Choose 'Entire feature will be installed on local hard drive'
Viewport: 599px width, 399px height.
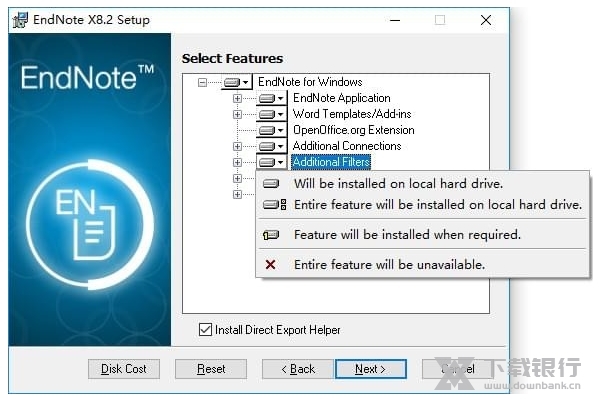pos(423,205)
